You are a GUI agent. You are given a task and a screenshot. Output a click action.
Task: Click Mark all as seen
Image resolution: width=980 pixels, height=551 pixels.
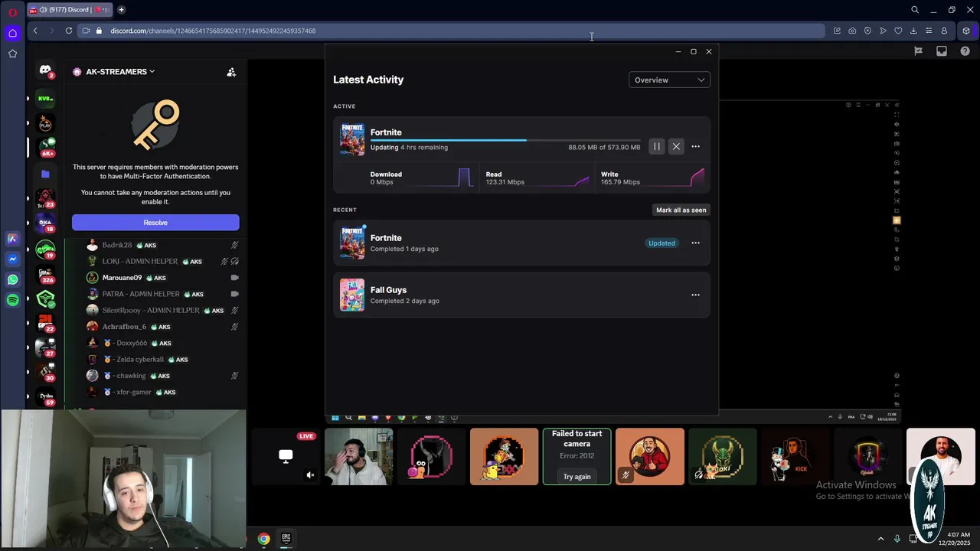tap(681, 210)
